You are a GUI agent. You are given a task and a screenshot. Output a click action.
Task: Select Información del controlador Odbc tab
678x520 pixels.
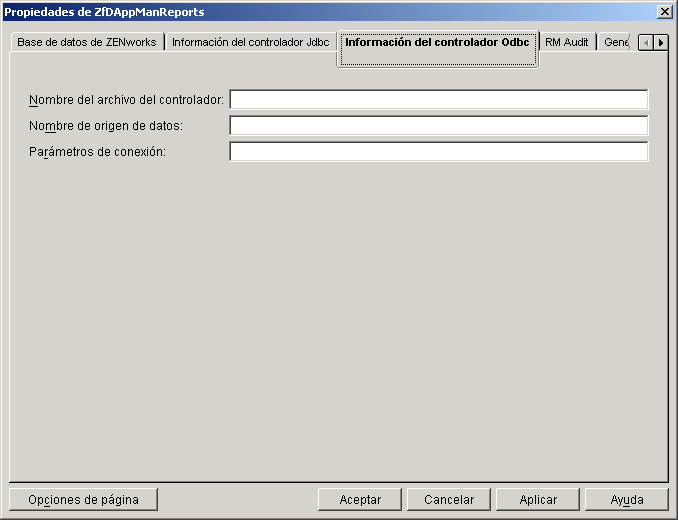pyautogui.click(x=437, y=48)
